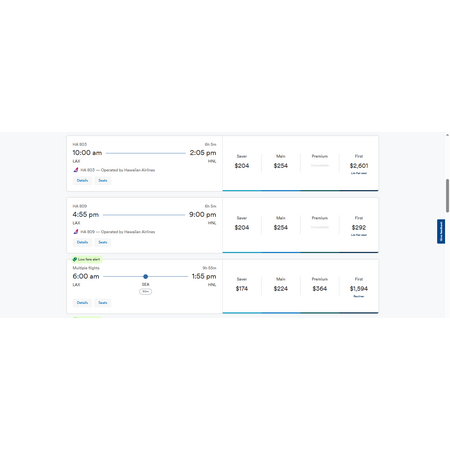Image resolution: width=450 pixels, height=450 pixels.
Task: Open Details for the 4:55 pm flight
Action: tap(82, 242)
